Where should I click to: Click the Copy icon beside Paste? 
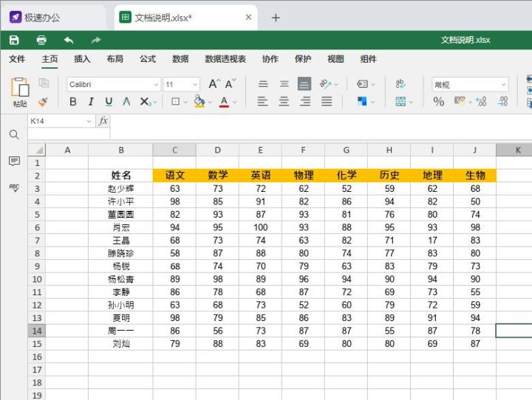(x=44, y=83)
